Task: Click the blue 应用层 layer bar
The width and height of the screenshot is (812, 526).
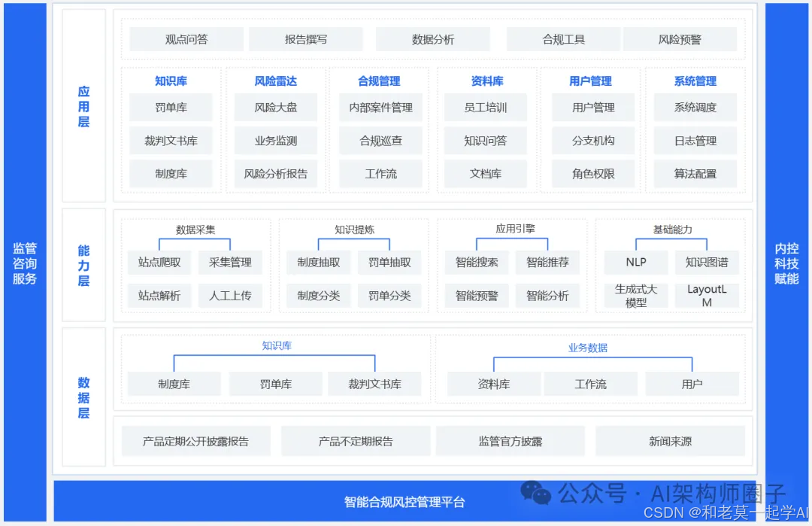Action: [84, 105]
